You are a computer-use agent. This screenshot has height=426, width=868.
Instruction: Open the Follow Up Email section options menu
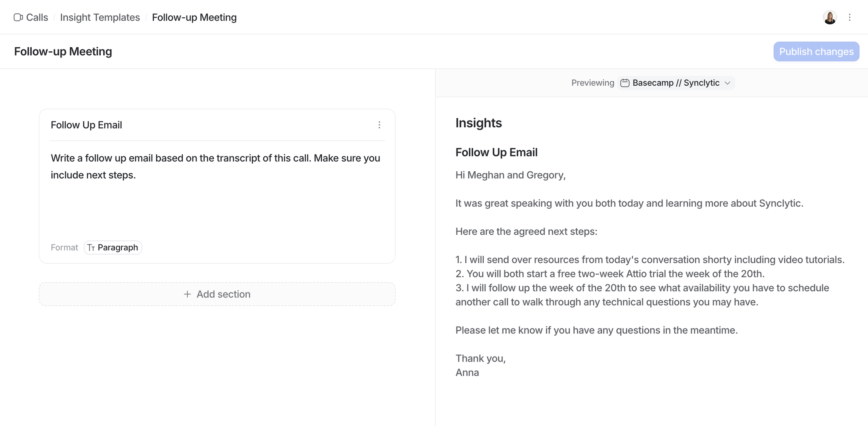point(379,125)
